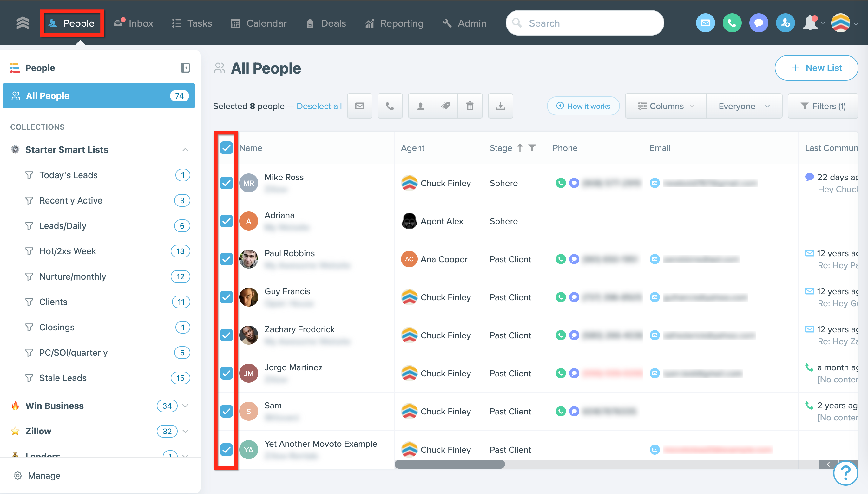The width and height of the screenshot is (868, 494).
Task: Open the green phone dialer icon
Action: point(732,23)
